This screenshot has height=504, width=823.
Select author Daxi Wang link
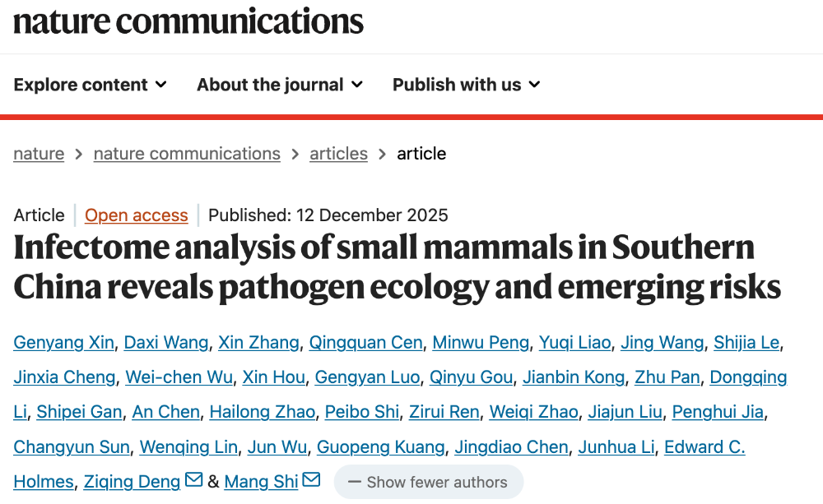click(166, 343)
